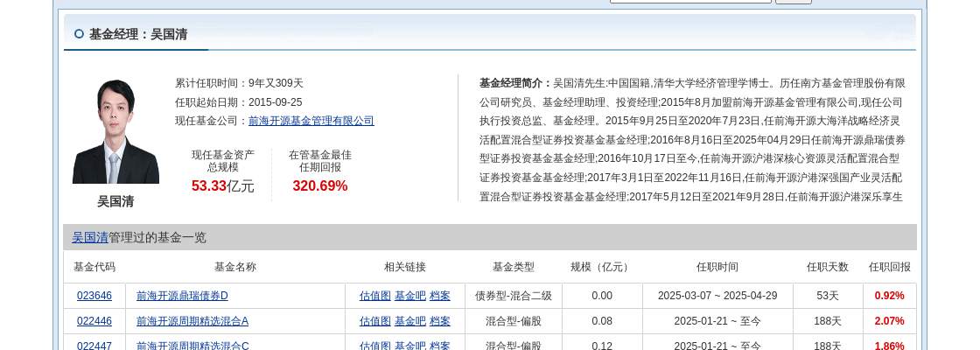Open 基金吧 for 前海开源鼎瑞债券D
Viewport: 980px width, 350px height.
410,296
